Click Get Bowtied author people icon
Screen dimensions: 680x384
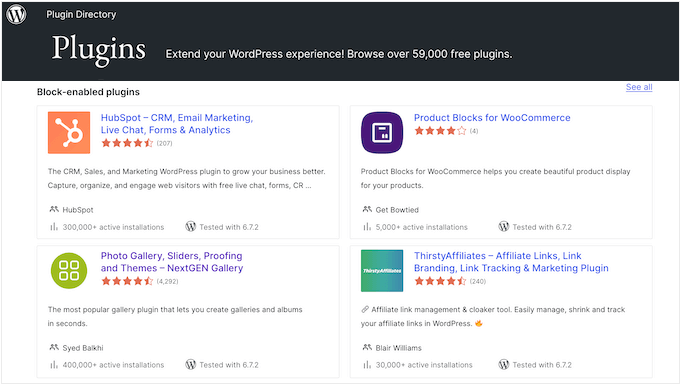[x=367, y=209]
